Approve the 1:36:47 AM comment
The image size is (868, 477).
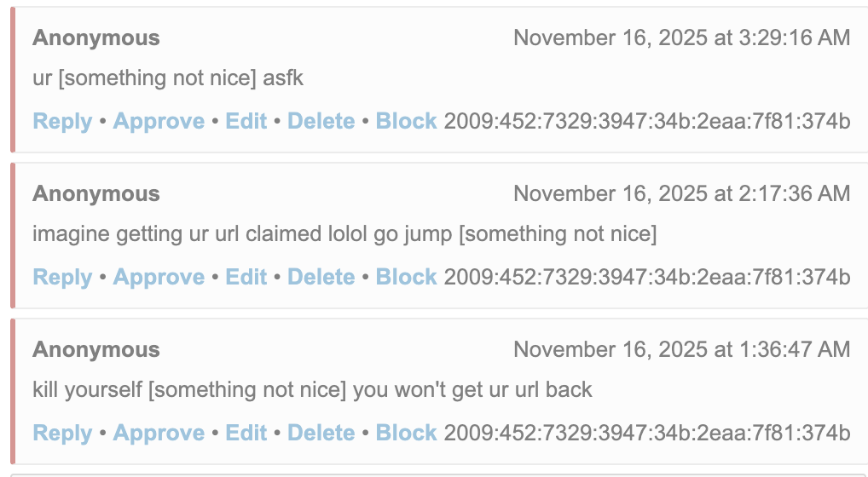click(159, 433)
